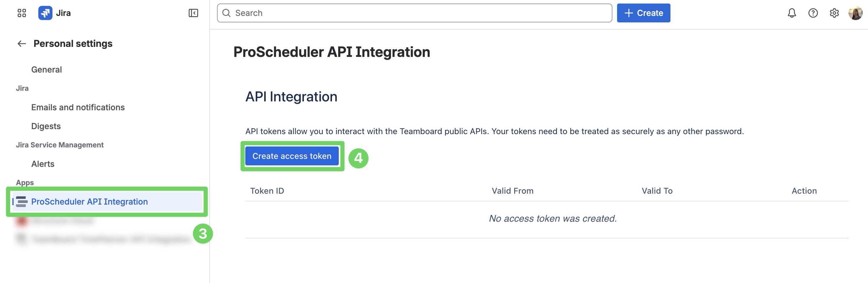Click the Token ID column header
Screen dimensions: 868x283
click(x=267, y=191)
